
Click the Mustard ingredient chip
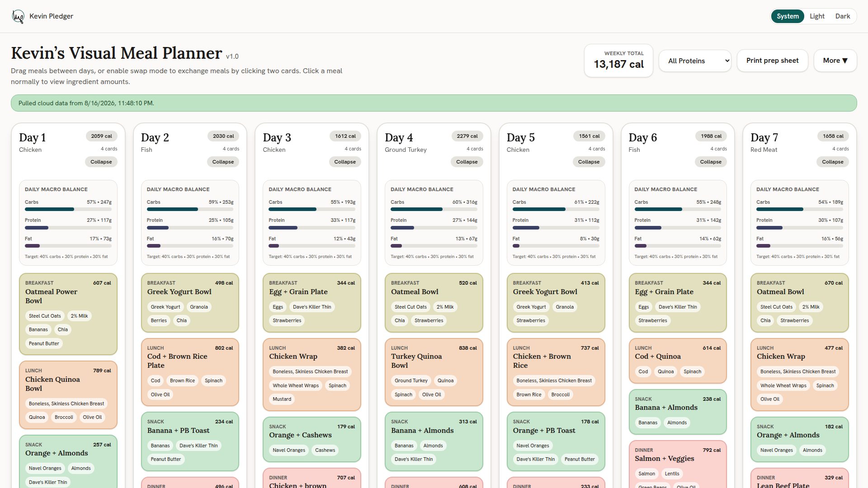pos(282,399)
